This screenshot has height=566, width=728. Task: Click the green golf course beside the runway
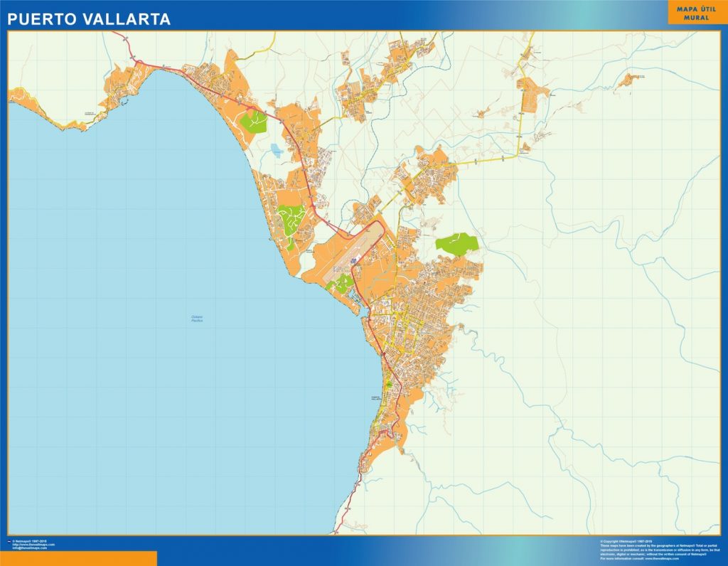pyautogui.click(x=341, y=284)
